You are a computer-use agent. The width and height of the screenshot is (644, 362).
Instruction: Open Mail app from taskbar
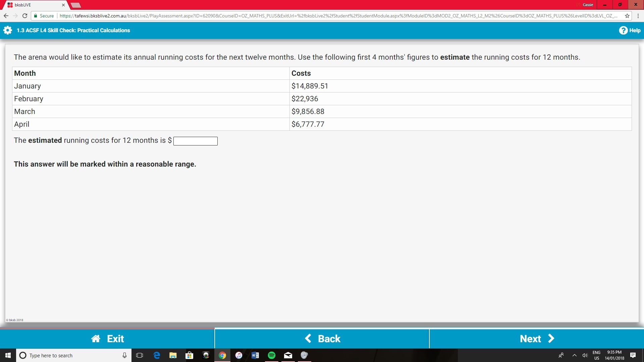point(288,355)
